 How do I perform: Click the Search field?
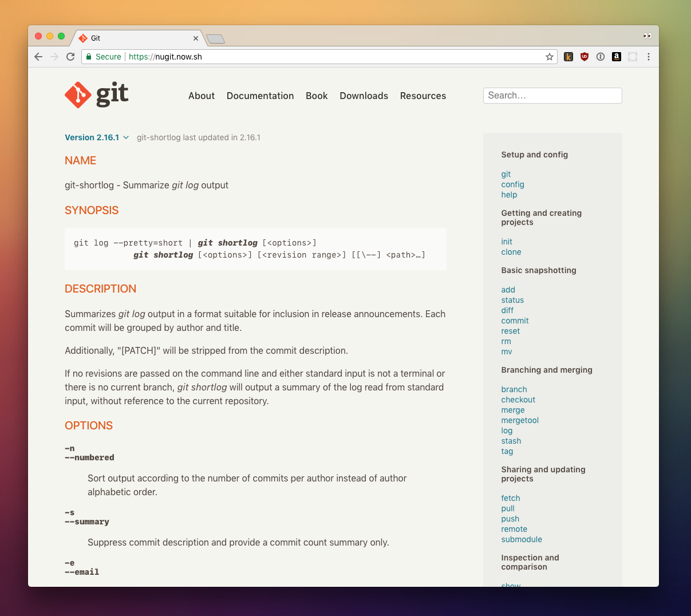tap(552, 95)
